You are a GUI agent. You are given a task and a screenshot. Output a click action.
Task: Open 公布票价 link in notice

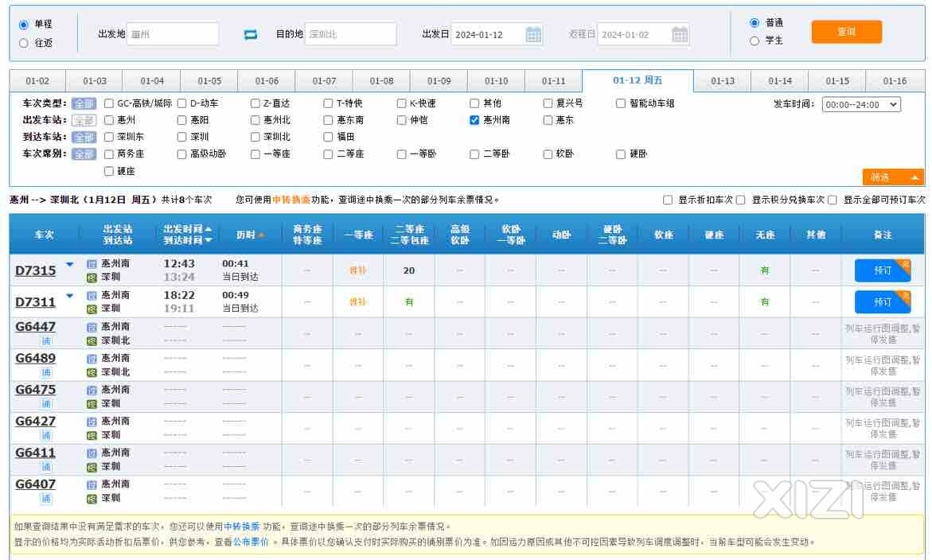coord(250,542)
